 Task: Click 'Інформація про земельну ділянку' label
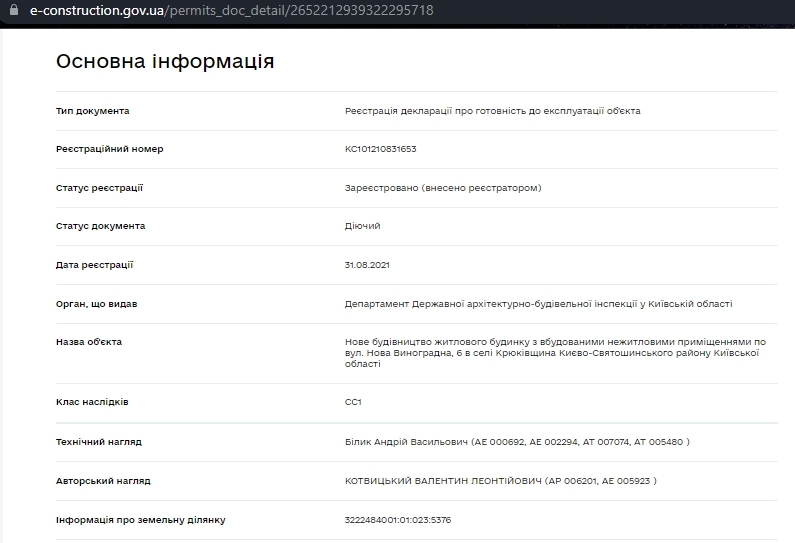[x=140, y=520]
